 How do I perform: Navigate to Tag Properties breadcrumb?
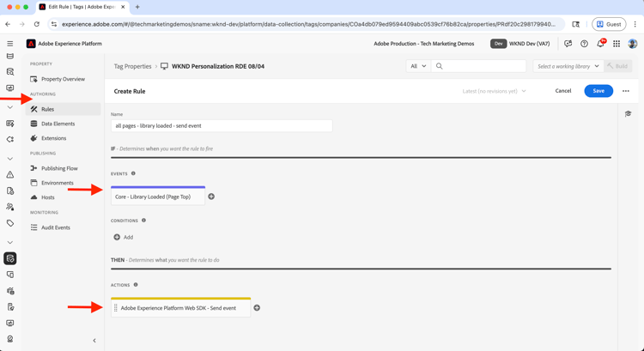(132, 66)
